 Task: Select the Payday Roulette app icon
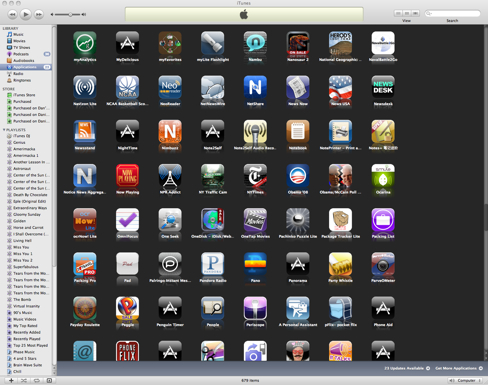click(85, 308)
